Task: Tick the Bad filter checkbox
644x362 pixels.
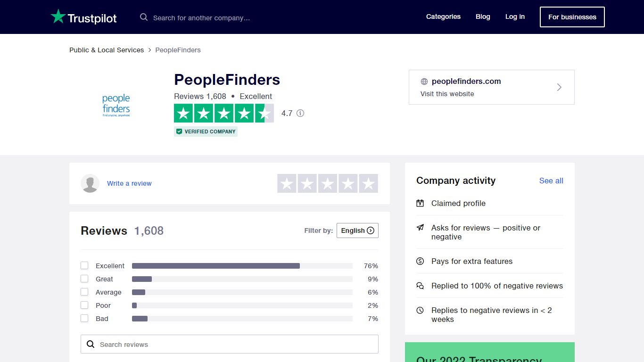Action: pyautogui.click(x=84, y=318)
